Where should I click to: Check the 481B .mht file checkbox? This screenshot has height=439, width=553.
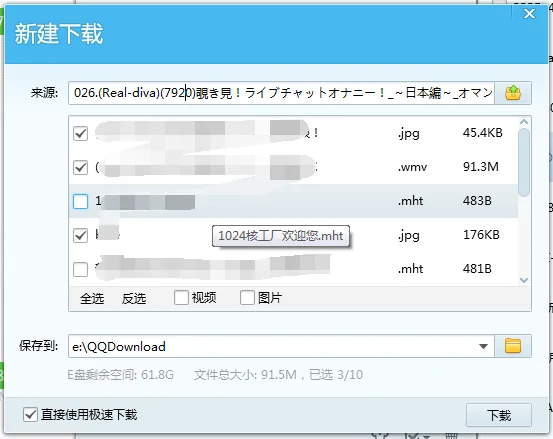point(80,269)
